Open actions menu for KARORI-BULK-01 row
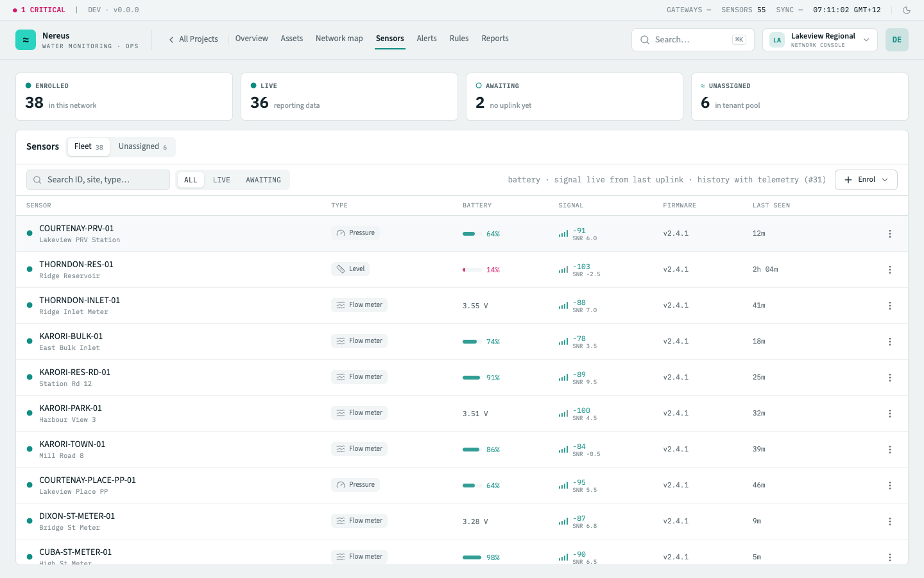Image resolution: width=924 pixels, height=578 pixels. point(890,342)
